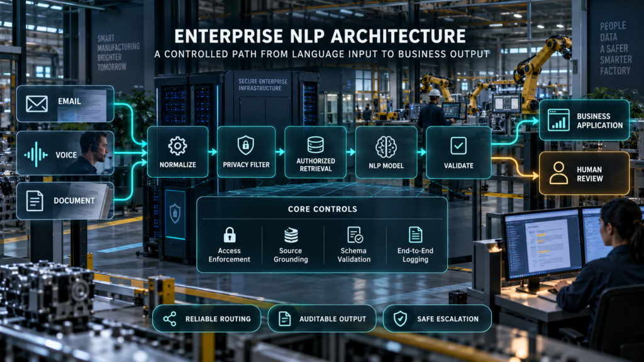The height and width of the screenshot is (362, 644).
Task: Select the DOCUMENT input card
Action: (65, 200)
